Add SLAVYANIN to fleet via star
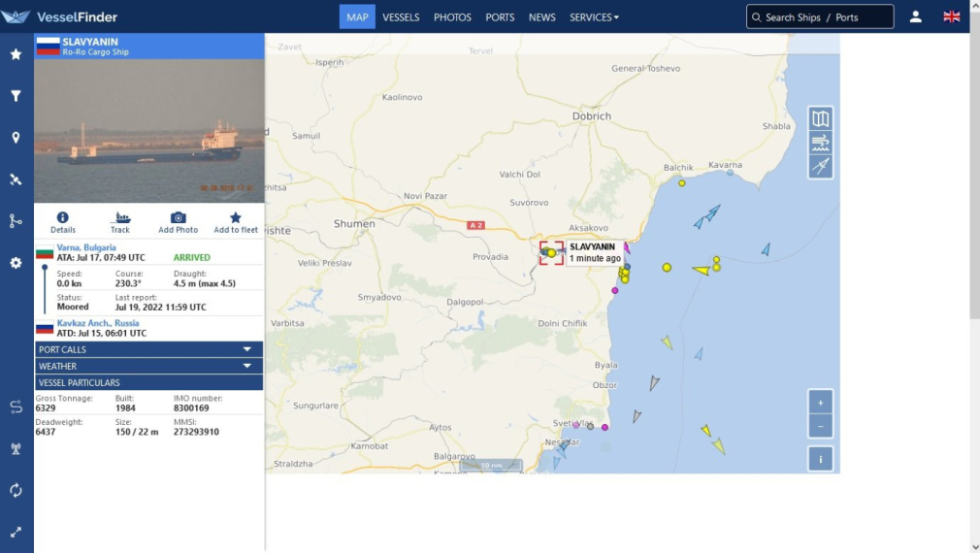The width and height of the screenshot is (980, 553). 236,218
